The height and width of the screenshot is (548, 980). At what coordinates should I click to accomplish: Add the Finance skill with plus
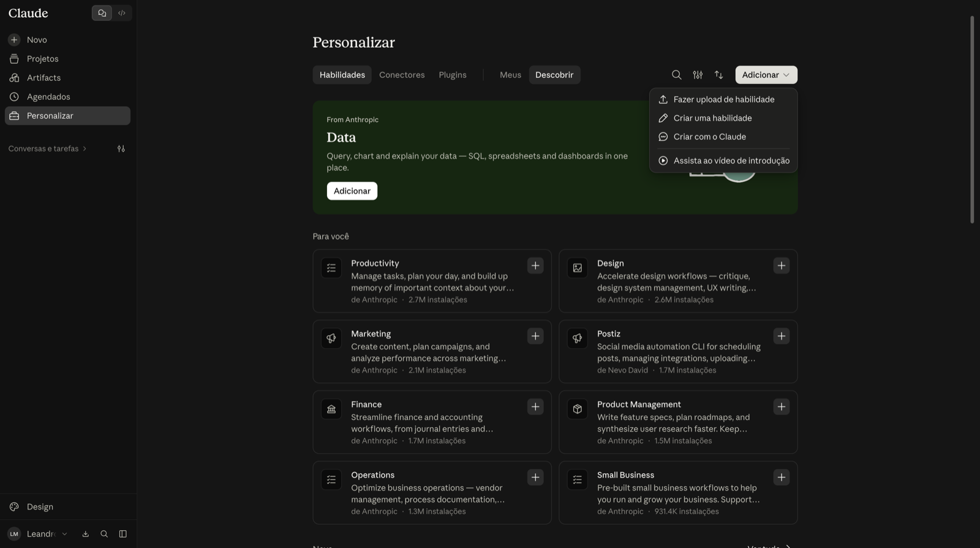pos(535,406)
